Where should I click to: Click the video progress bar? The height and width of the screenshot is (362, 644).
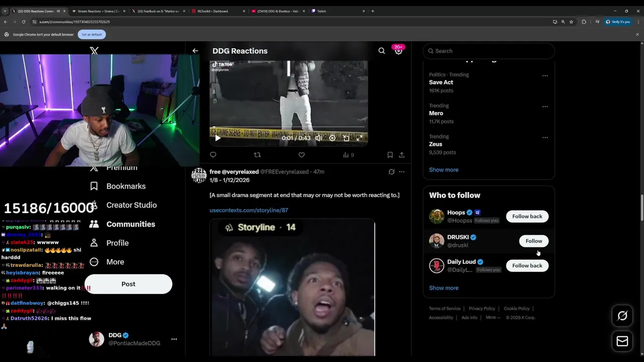point(288,128)
